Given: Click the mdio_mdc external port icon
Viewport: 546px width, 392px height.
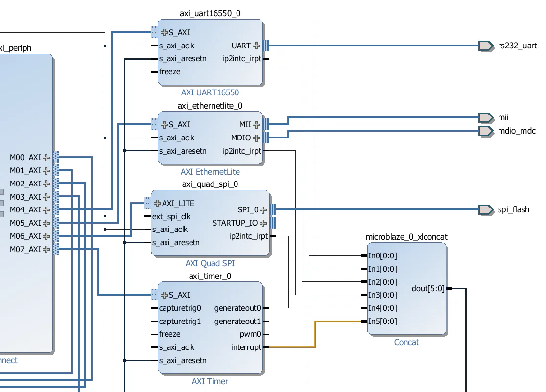Looking at the screenshot, I should coord(485,131).
